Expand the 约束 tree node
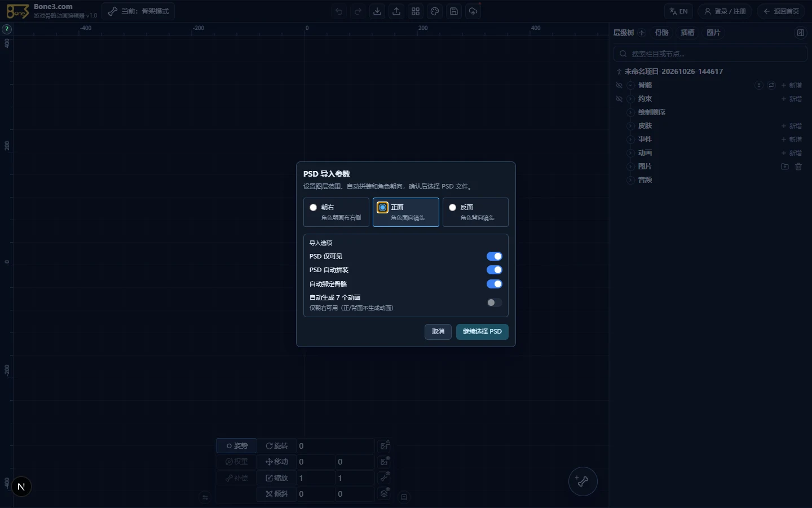The image size is (812, 508). pos(630,99)
